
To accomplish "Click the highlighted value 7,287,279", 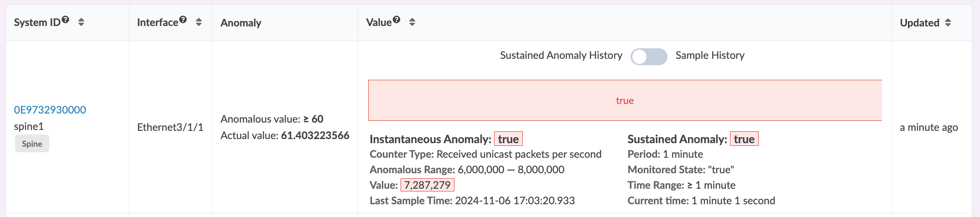I will [x=427, y=185].
